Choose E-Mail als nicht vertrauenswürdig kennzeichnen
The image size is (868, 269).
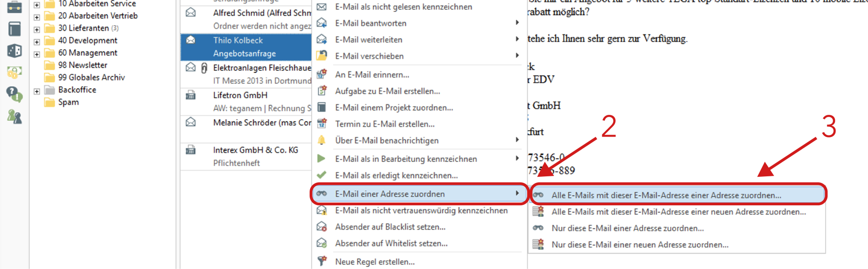pos(419,211)
